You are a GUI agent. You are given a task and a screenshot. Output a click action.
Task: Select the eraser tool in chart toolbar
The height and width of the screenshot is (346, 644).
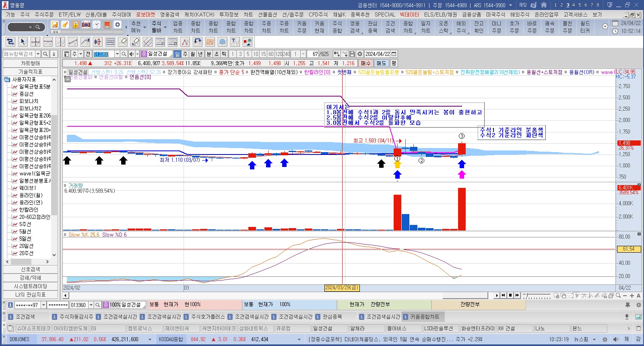pyautogui.click(x=123, y=42)
